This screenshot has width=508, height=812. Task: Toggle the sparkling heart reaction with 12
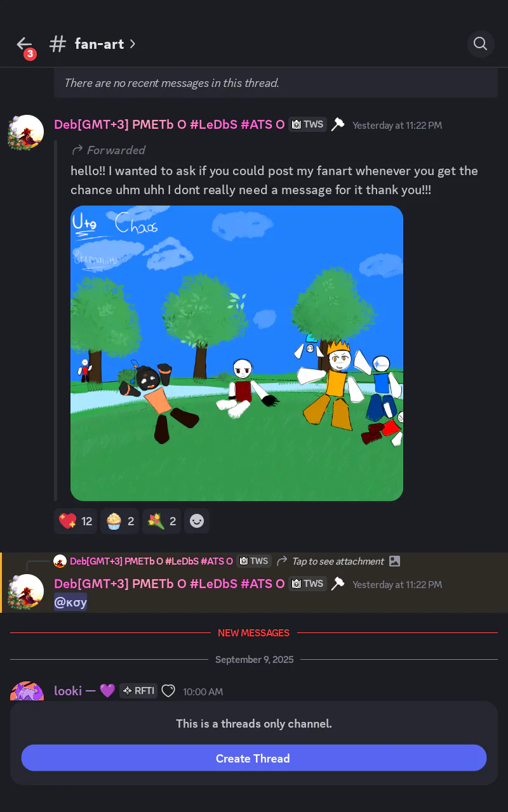pyautogui.click(x=76, y=521)
